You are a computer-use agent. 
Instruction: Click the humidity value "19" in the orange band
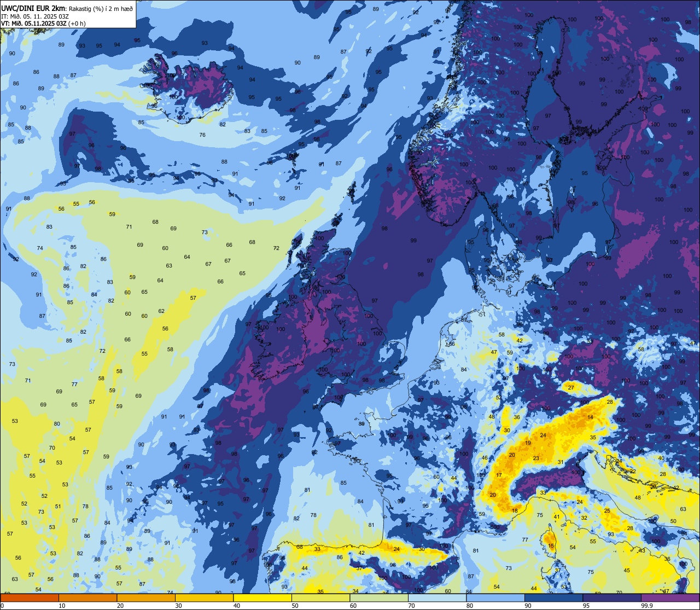pyautogui.click(x=528, y=443)
